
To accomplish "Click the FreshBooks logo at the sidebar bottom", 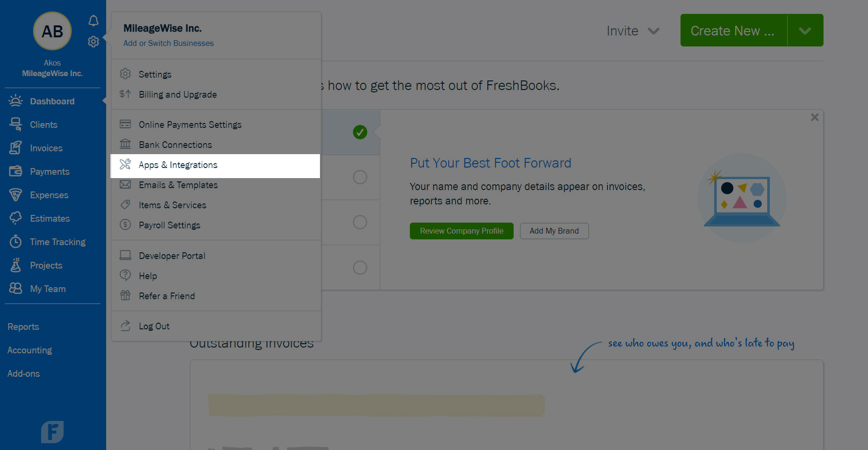I will [x=52, y=432].
